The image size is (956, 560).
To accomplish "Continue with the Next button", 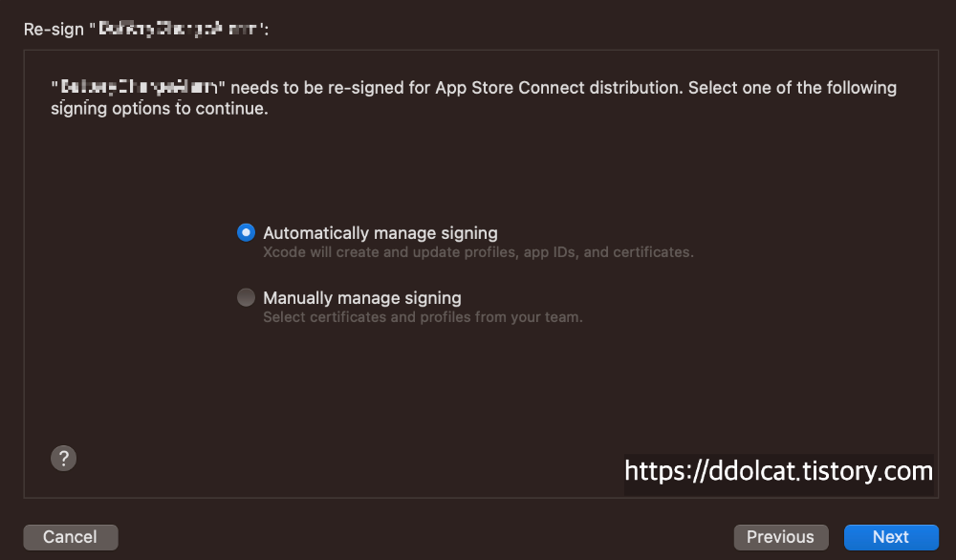I will (x=890, y=537).
